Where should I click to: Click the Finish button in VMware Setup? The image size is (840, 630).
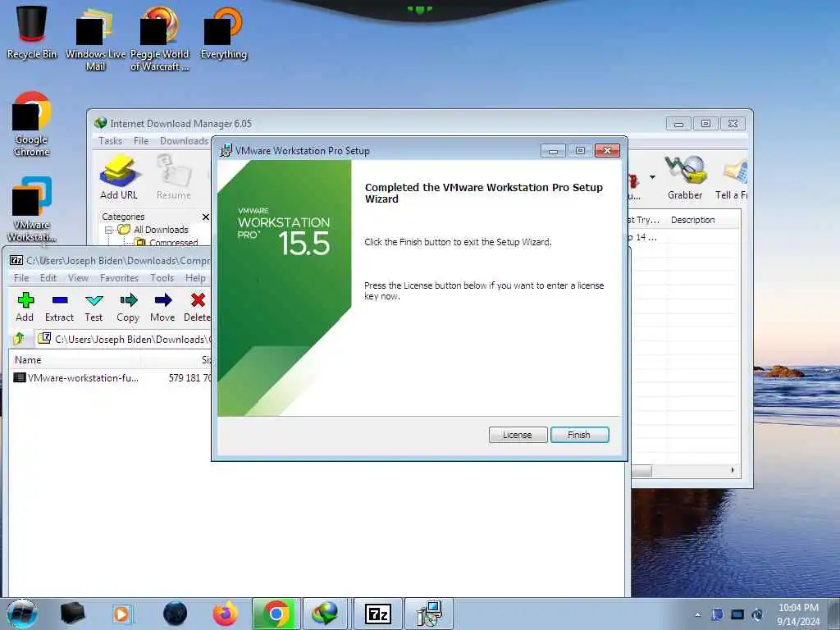(x=580, y=435)
